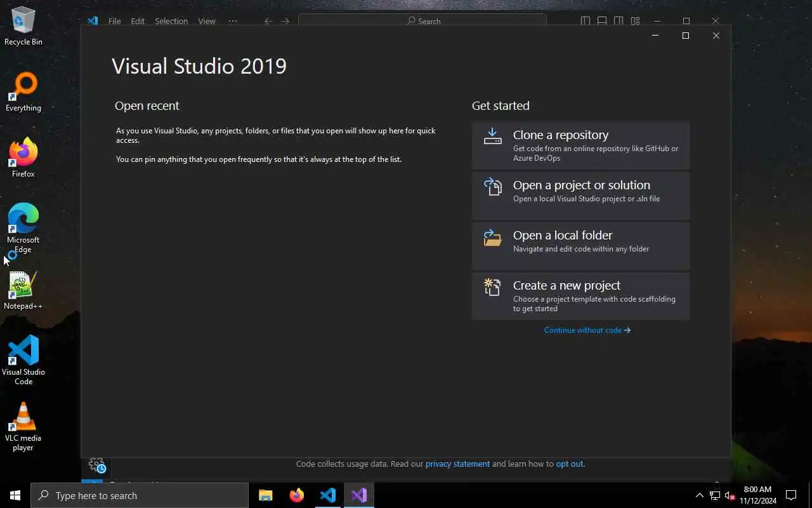
Task: Expand the system tray hidden icons chevron
Action: pos(699,495)
